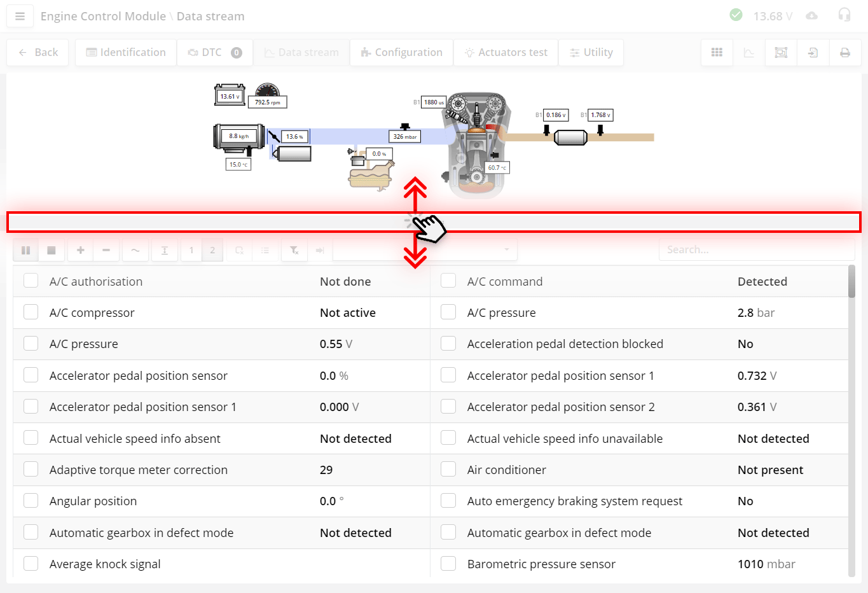Click the parameter Search field
The width and height of the screenshot is (868, 593).
[755, 250]
